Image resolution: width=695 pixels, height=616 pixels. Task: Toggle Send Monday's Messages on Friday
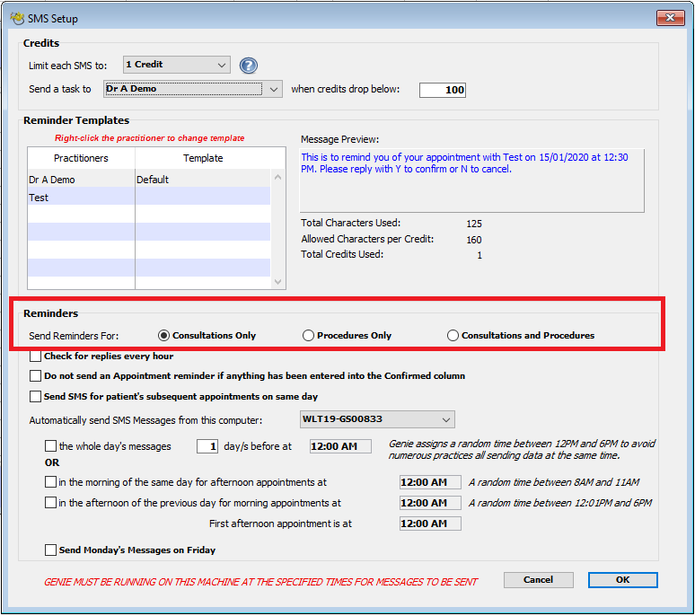pos(50,550)
